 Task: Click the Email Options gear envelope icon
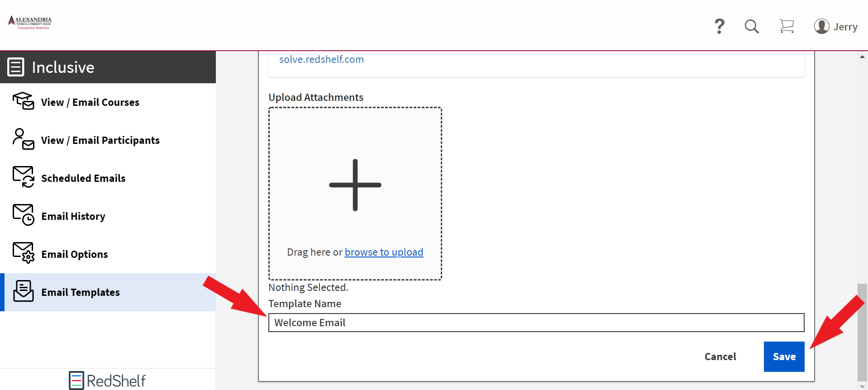pos(23,253)
